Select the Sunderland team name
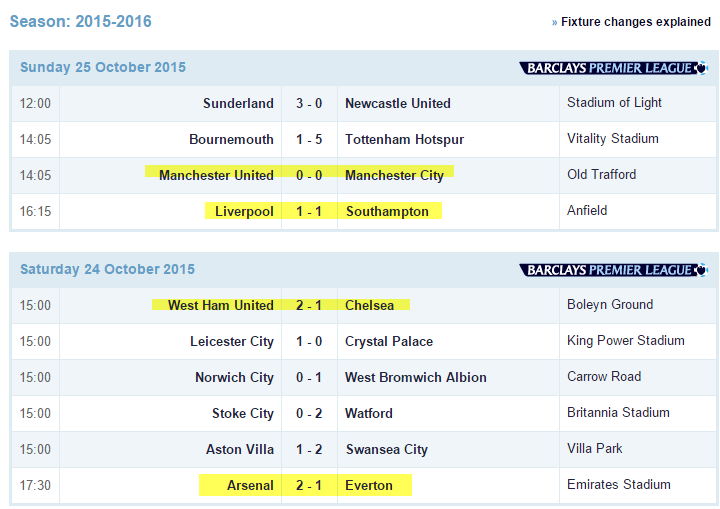 coord(238,103)
